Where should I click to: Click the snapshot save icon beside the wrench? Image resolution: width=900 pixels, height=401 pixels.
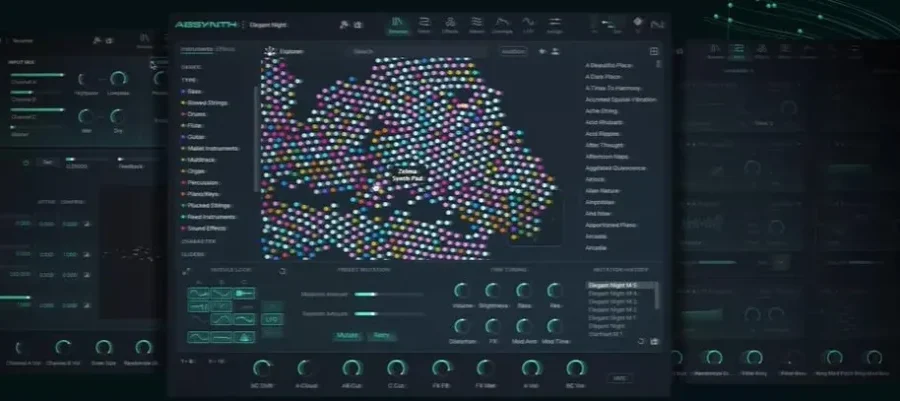(358, 25)
